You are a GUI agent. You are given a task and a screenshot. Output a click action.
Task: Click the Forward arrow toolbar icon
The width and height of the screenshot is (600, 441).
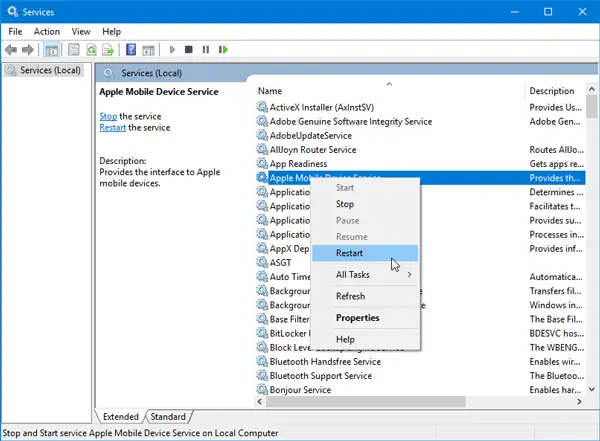click(x=28, y=50)
